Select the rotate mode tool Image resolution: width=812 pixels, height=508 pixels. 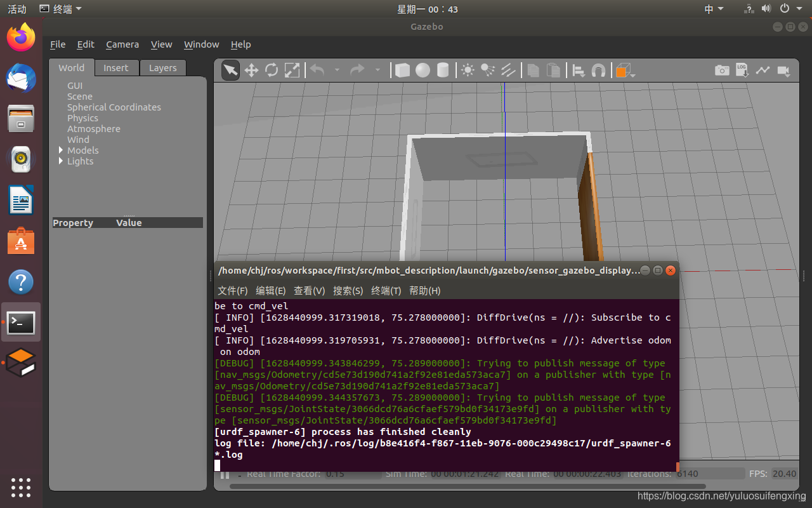(272, 70)
